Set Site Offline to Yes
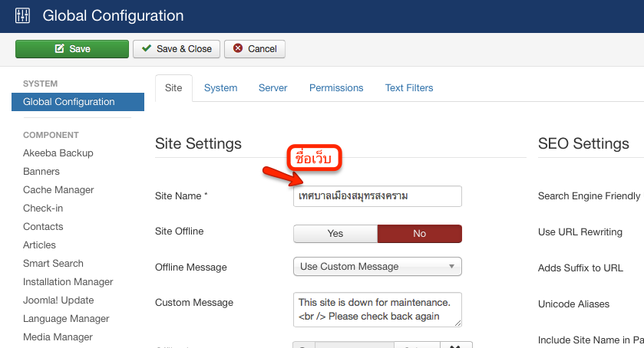644x348 pixels. [x=335, y=234]
